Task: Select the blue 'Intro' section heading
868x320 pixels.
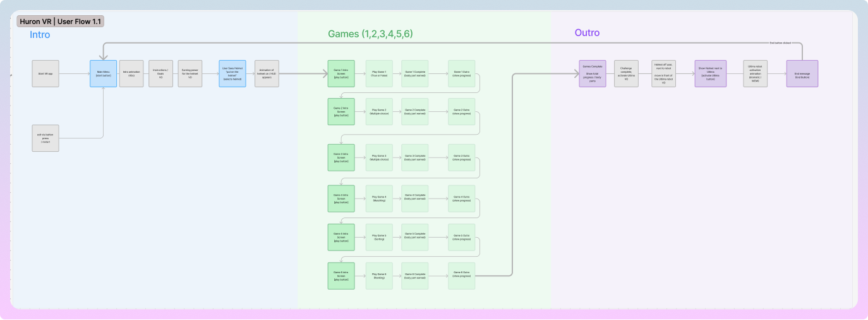Action: tap(40, 35)
